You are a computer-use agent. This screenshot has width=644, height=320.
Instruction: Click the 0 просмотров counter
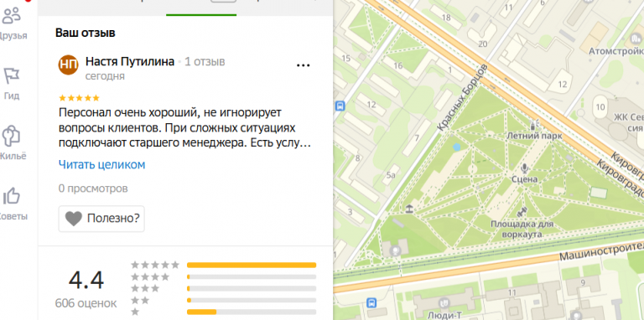93,188
